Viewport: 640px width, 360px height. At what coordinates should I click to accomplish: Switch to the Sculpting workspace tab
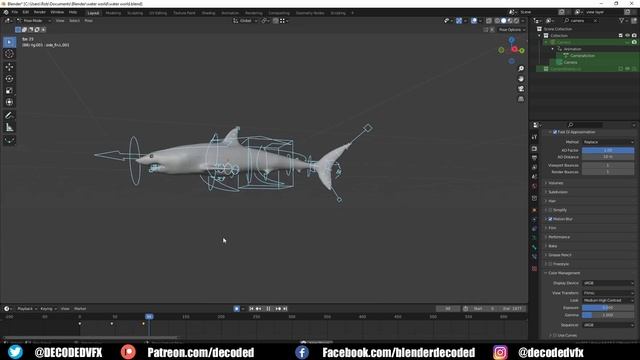pos(135,13)
